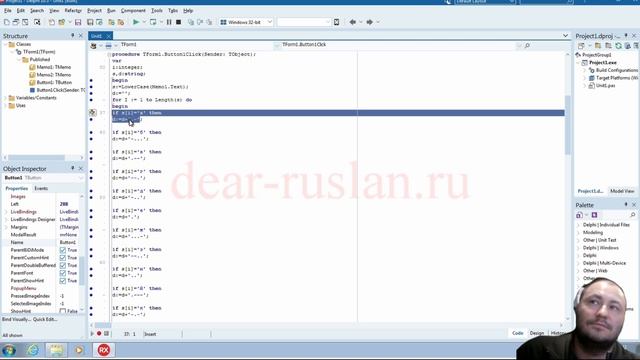Click the record macro red dot
The height and width of the screenshot is (360, 640).
pos(99,333)
